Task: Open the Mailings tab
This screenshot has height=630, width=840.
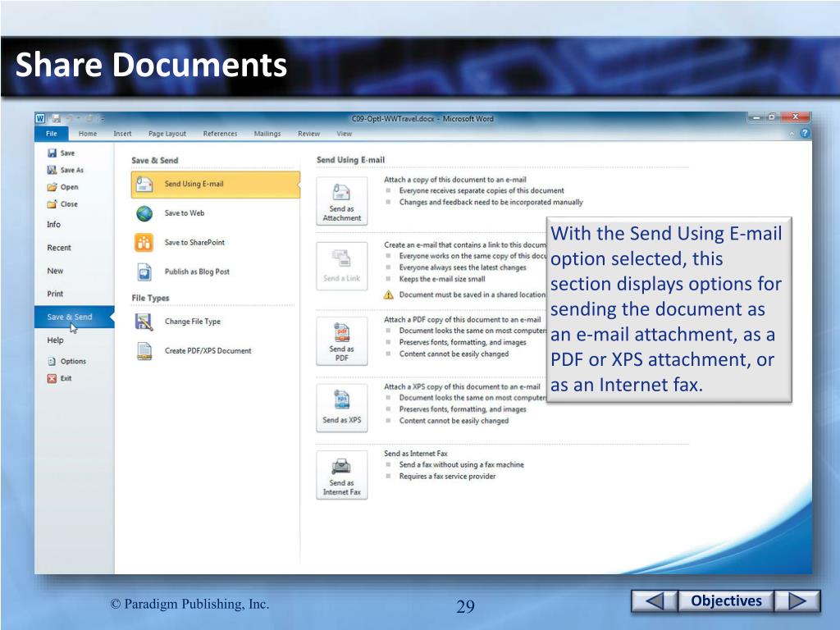Action: point(267,134)
